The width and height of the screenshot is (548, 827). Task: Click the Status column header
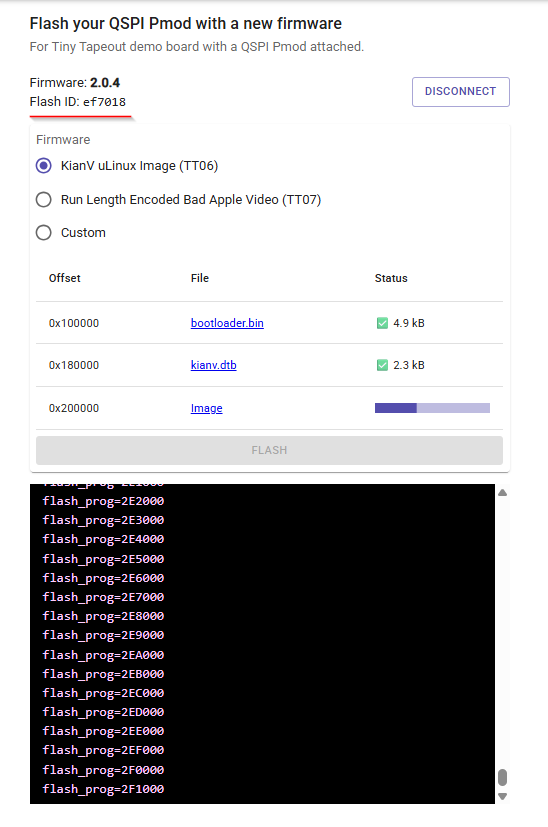[x=391, y=278]
